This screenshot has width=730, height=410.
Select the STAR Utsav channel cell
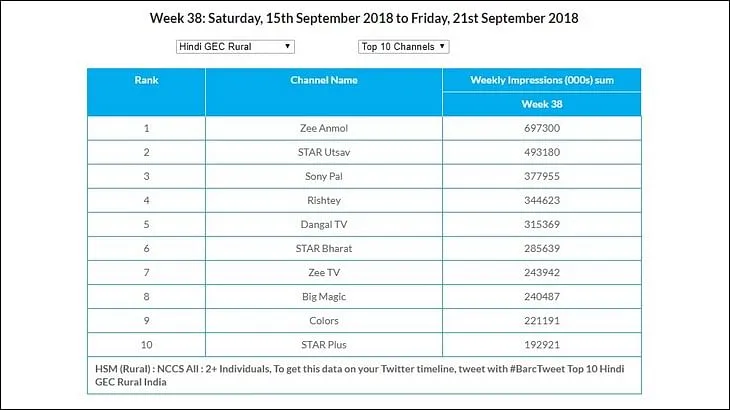324,152
